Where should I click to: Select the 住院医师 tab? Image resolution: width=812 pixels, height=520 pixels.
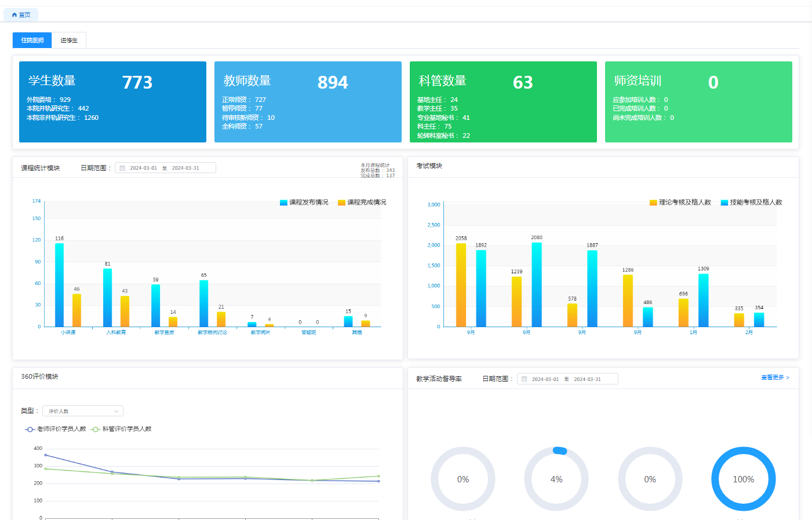[x=32, y=41]
